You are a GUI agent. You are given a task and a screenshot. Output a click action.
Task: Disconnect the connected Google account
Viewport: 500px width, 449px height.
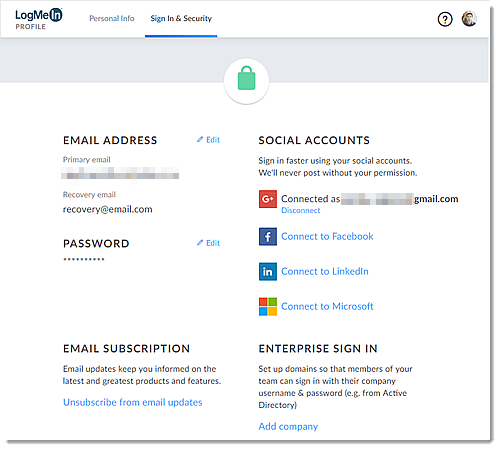tap(301, 210)
